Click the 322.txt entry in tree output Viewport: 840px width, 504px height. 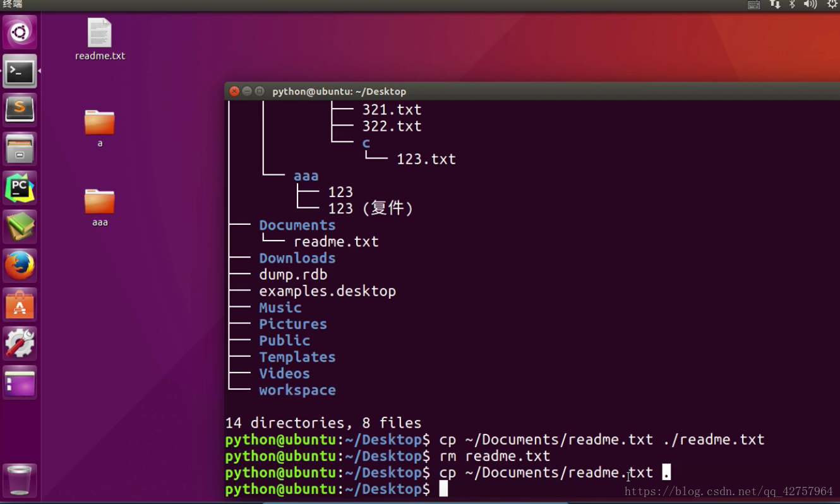tap(392, 126)
